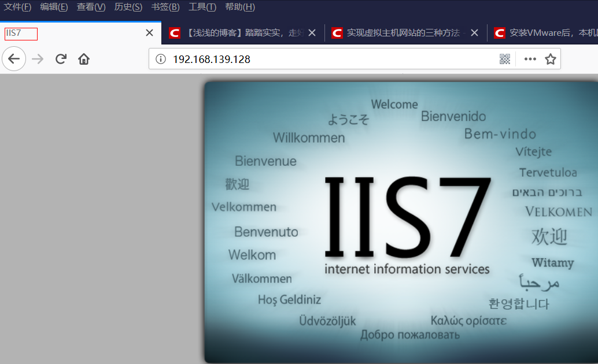Close the IIS7 tab
Viewport: 598px width, 364px height.
coord(149,33)
